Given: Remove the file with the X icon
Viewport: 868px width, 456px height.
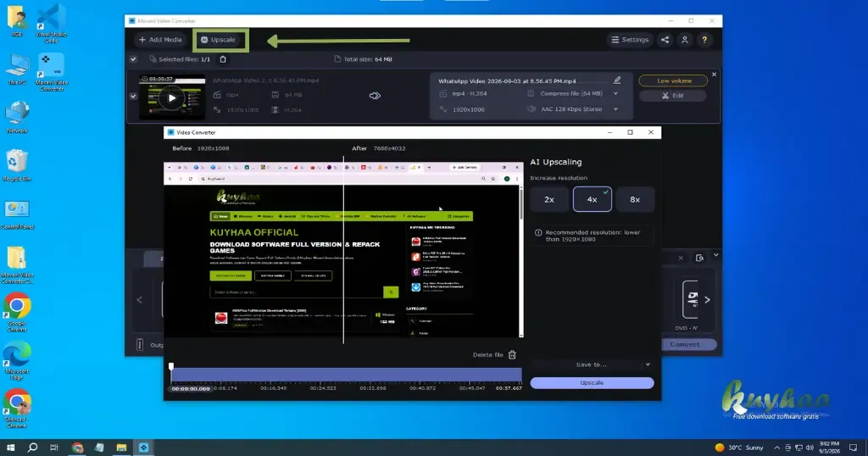Looking at the screenshot, I should 714,74.
